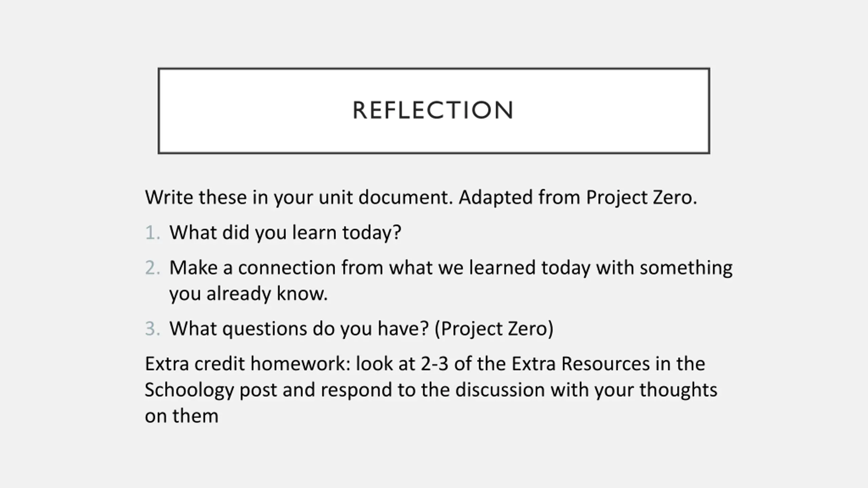Select the 'you already know.' line
Screen dimensions: 868x488
click(x=249, y=294)
